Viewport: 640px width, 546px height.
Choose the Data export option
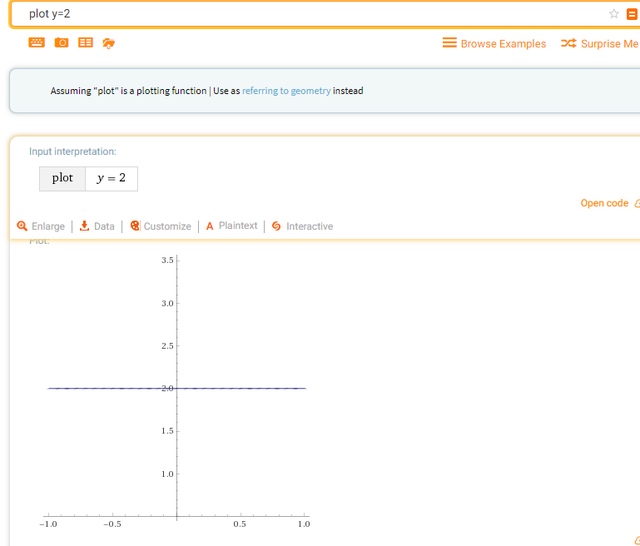[104, 226]
